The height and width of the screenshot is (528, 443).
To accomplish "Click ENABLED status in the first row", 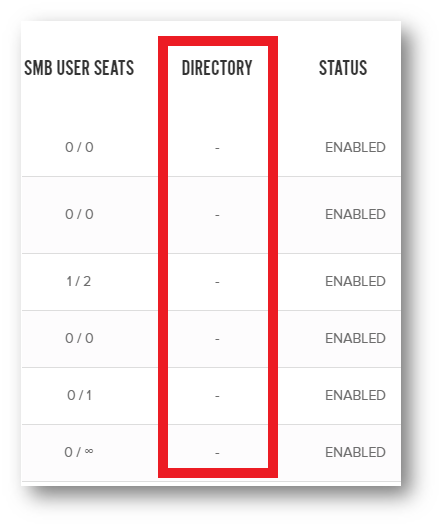I will 355,147.
